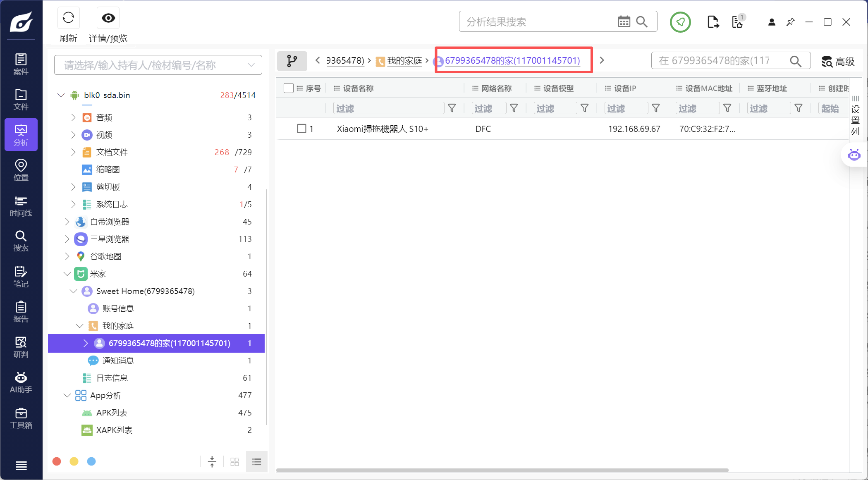Click the filter funnel for device name

click(452, 108)
